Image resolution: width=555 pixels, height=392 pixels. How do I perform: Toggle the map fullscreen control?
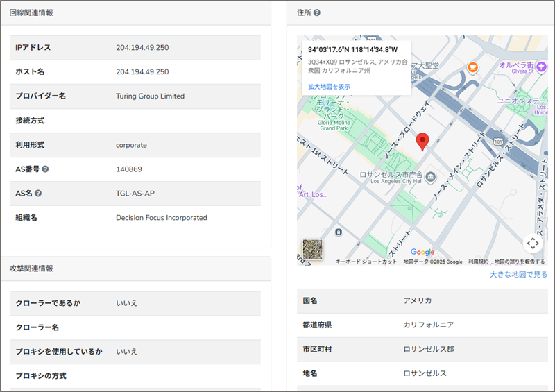click(532, 243)
